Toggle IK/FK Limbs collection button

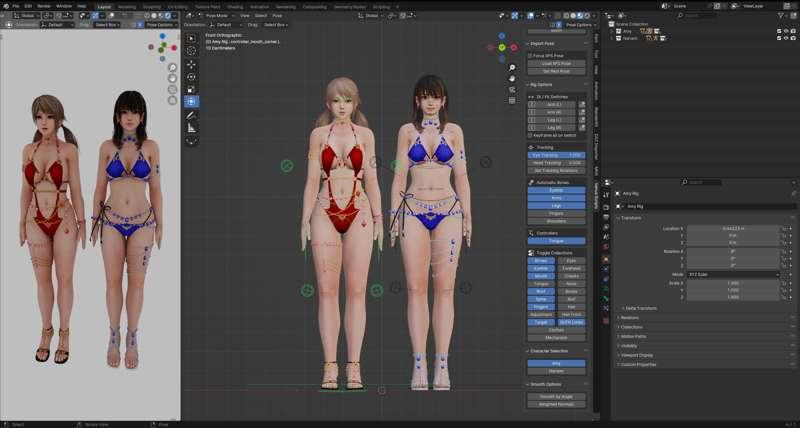(x=571, y=322)
